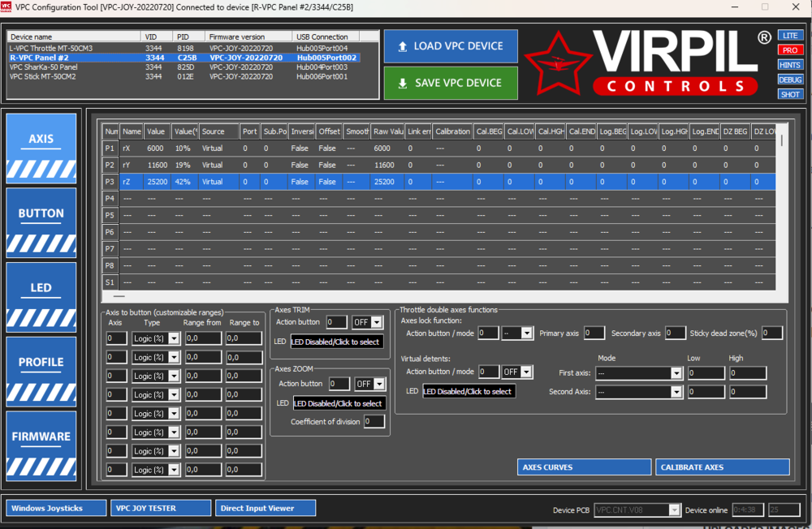Click AXES CURVES button
Image resolution: width=812 pixels, height=529 pixels.
[x=584, y=467]
